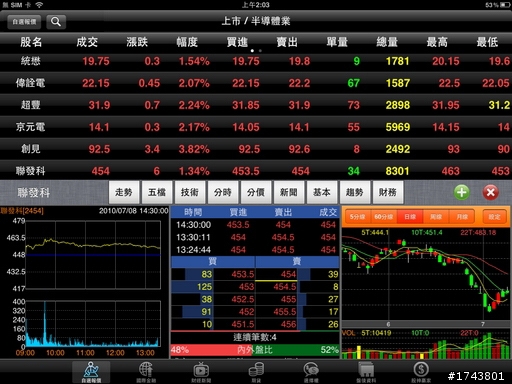Click the page indicator dots under header
The image size is (512, 384).
(x=256, y=51)
